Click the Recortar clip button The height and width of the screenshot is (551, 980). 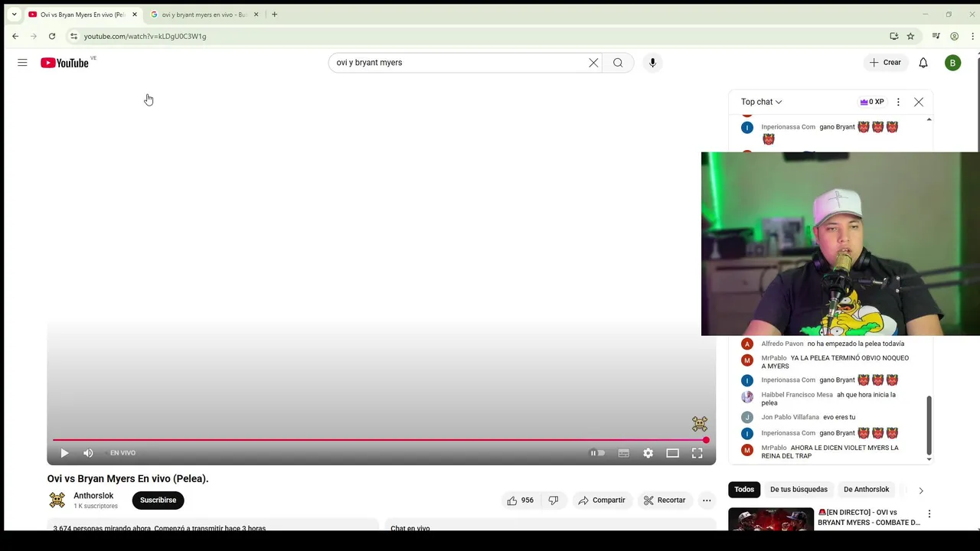[x=665, y=500]
